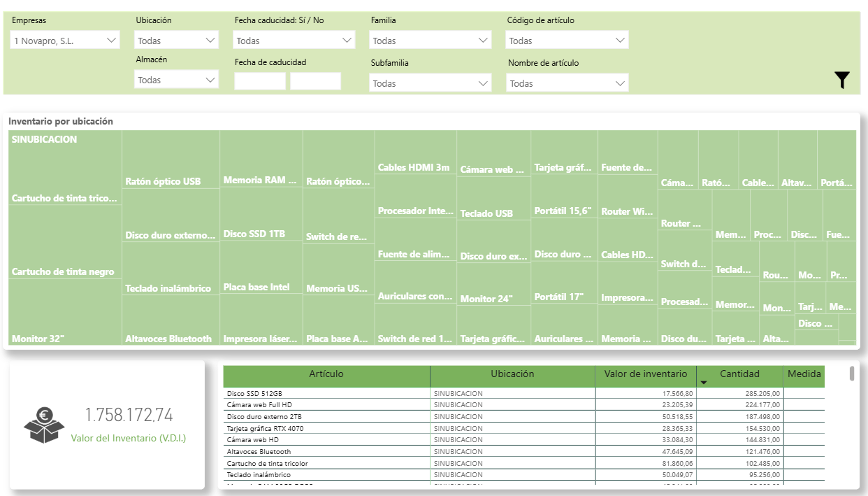Open the Almacén dropdown list
This screenshot has width=868, height=496.
pyautogui.click(x=177, y=80)
